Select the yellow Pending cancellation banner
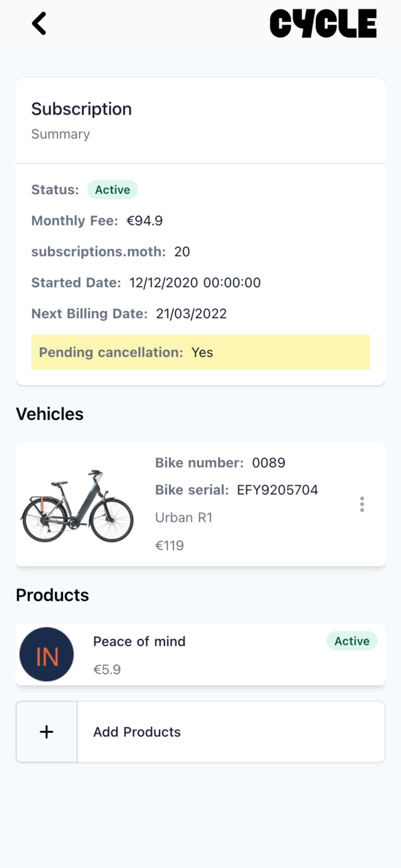 click(x=200, y=352)
